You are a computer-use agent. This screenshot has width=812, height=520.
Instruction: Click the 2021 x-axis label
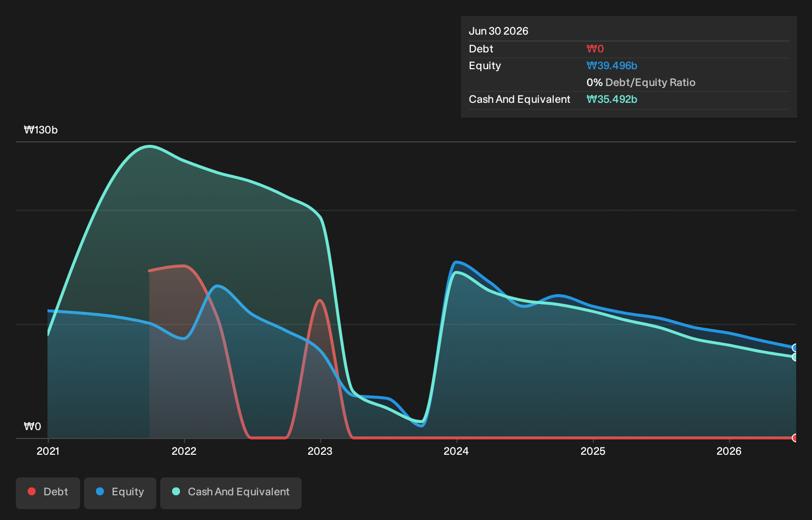[x=48, y=451]
